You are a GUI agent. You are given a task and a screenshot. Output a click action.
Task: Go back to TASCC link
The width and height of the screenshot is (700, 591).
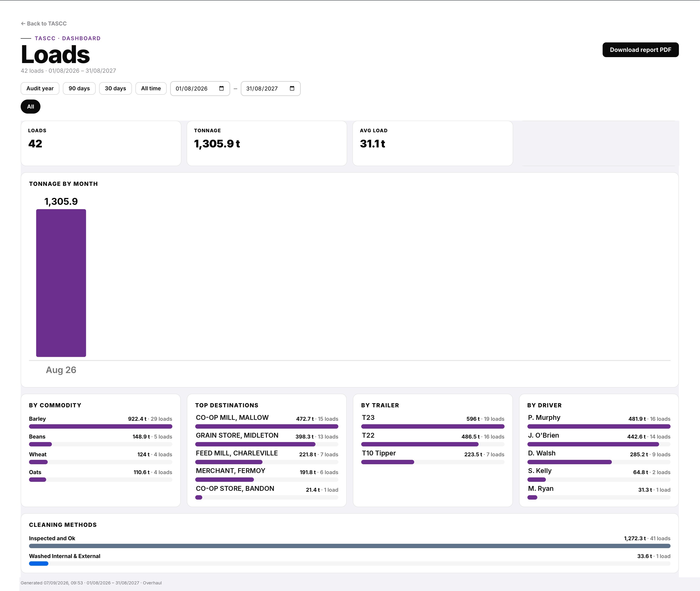click(x=44, y=24)
